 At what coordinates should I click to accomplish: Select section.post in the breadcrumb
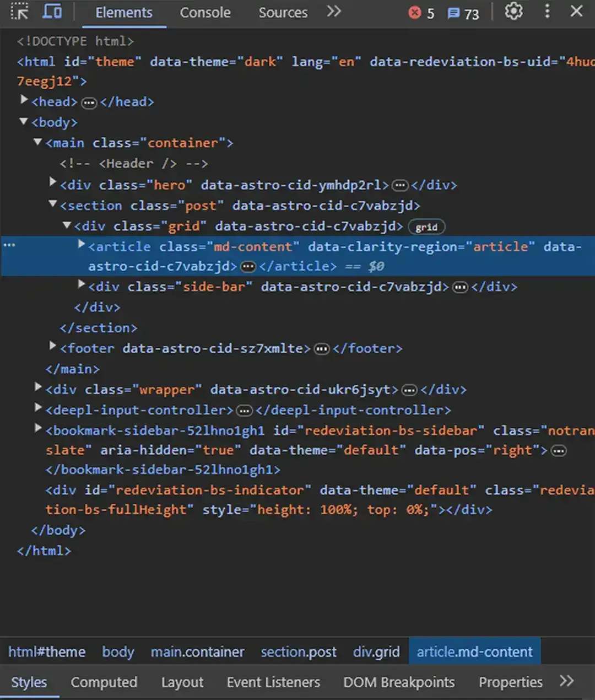click(x=299, y=652)
